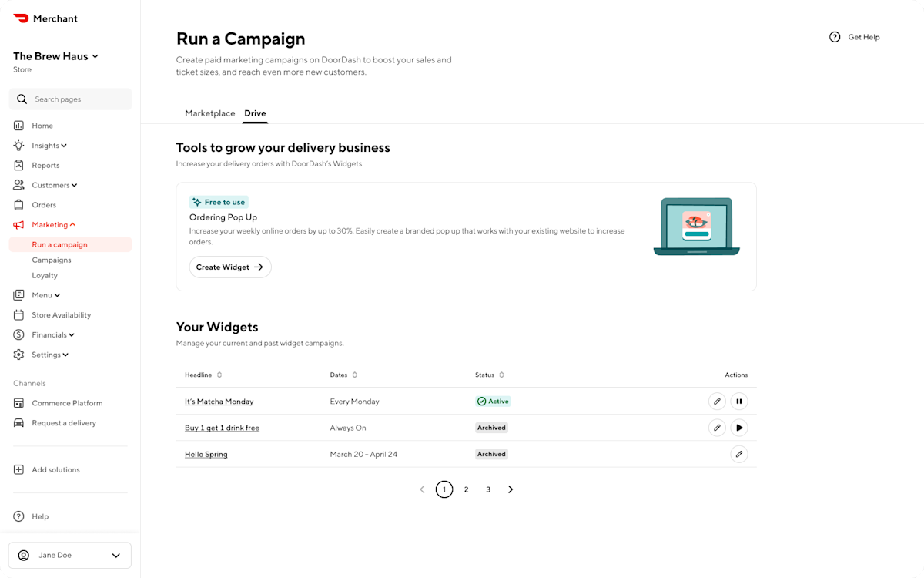This screenshot has height=578, width=924.
Task: Expand the Insights submenu
Action: 64,146
